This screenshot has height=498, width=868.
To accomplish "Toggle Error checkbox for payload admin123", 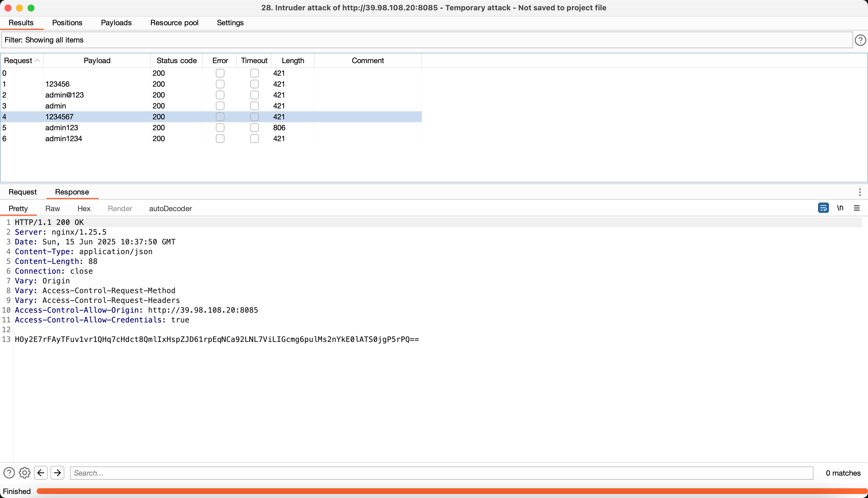I will [x=220, y=128].
